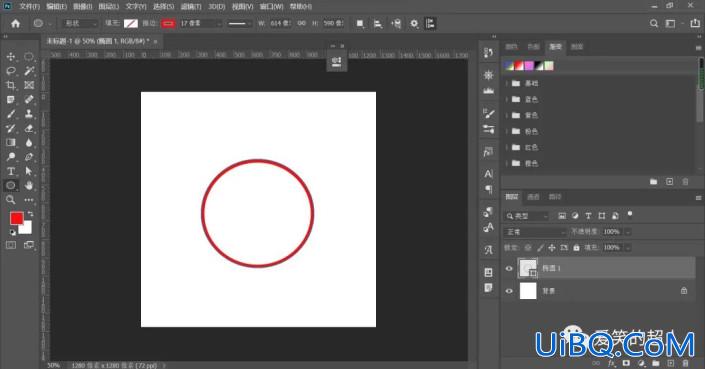Select the Zoom tool in toolbox

(x=11, y=200)
